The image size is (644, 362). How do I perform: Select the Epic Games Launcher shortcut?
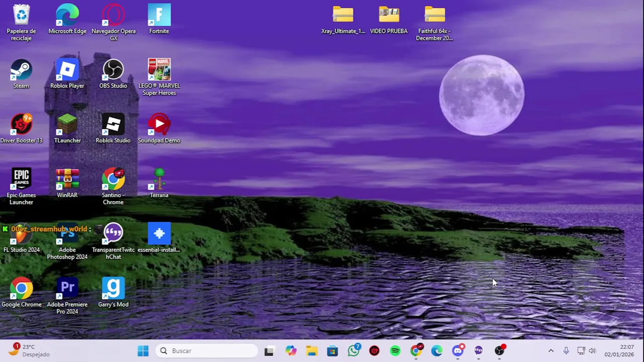pos(21,187)
